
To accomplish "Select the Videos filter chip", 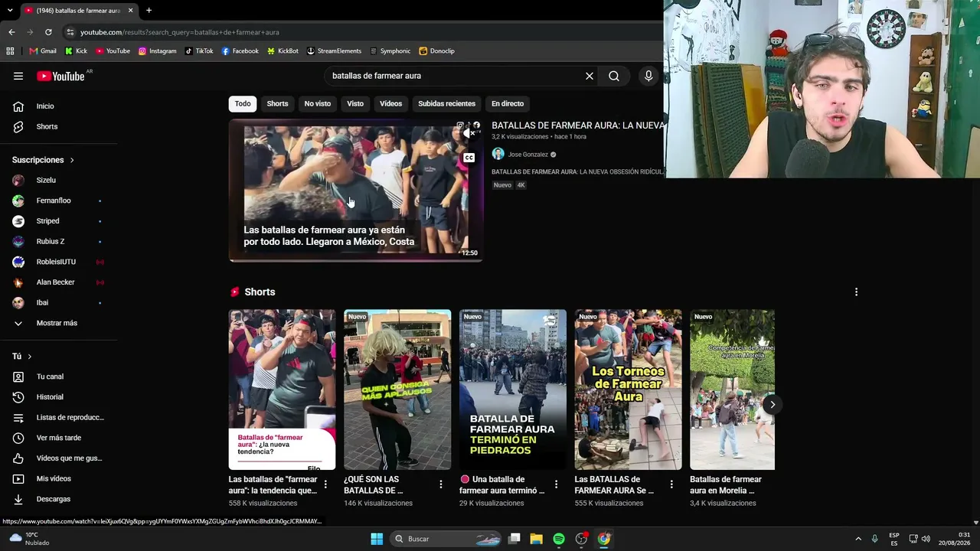I will pyautogui.click(x=390, y=103).
